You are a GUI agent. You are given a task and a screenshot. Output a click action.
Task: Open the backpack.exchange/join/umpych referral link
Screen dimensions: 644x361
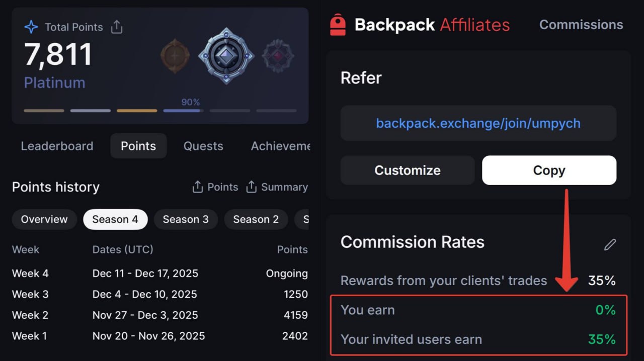tap(478, 123)
